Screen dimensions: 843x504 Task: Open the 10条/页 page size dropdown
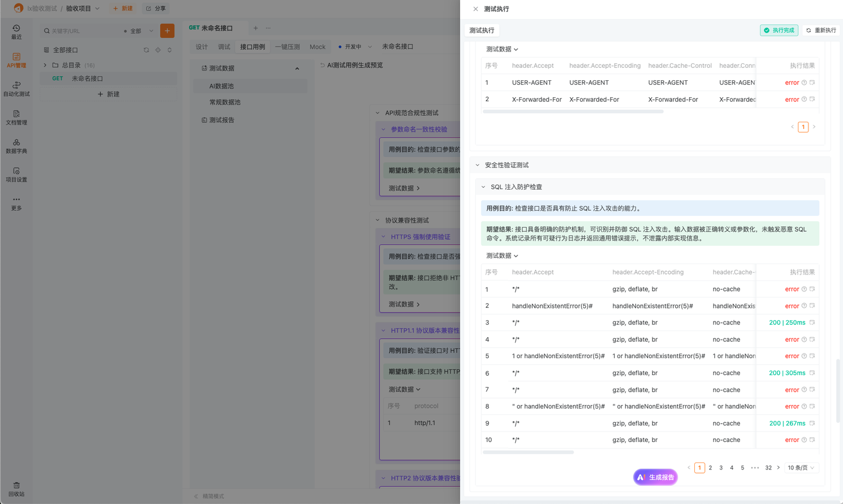click(800, 467)
